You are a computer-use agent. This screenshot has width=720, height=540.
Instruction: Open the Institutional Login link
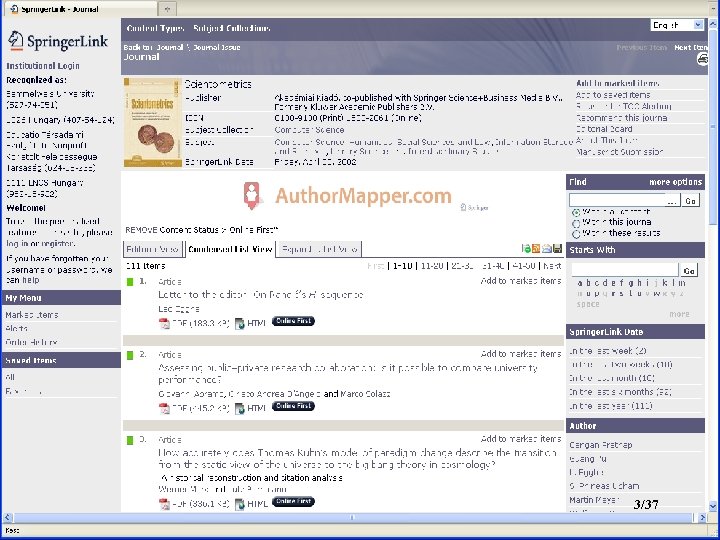pos(43,66)
